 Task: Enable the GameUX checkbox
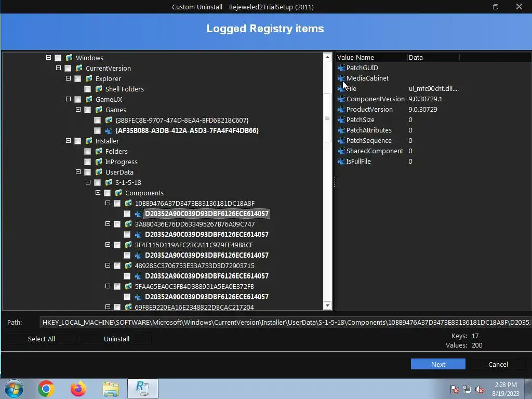coord(78,99)
